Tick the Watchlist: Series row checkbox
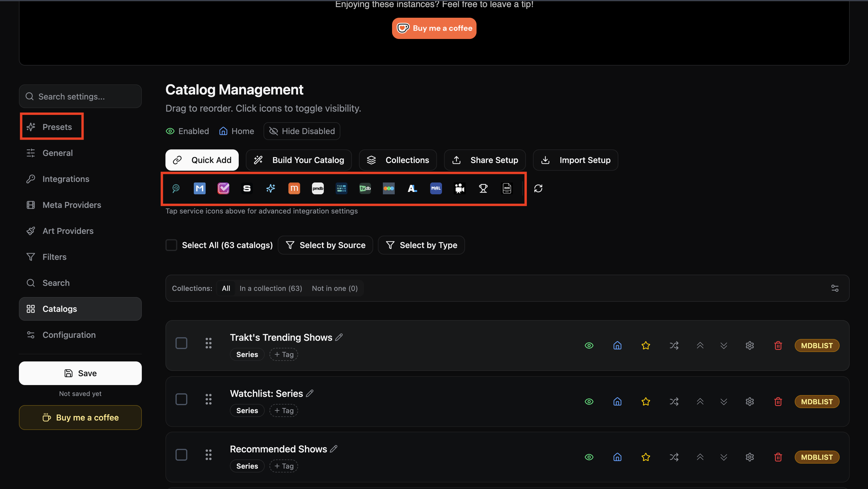 (181, 400)
